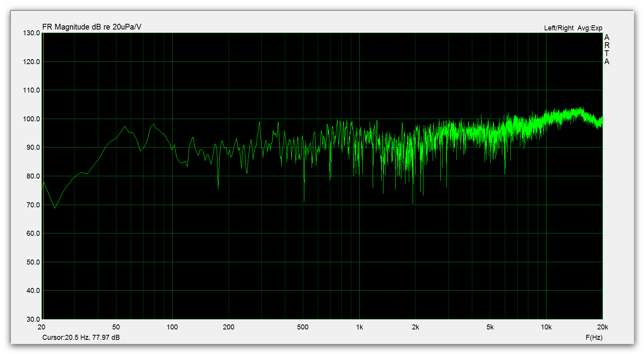Click the '10k' frequency axis label
Viewport: 644px width, 354px height.
click(546, 327)
